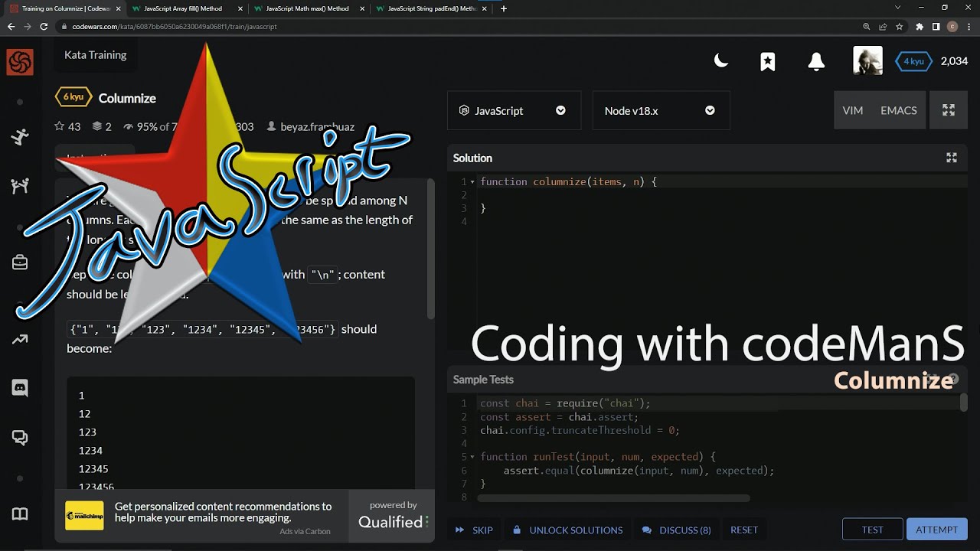980x551 pixels.
Task: Enable VIM editor mode
Action: click(x=852, y=110)
